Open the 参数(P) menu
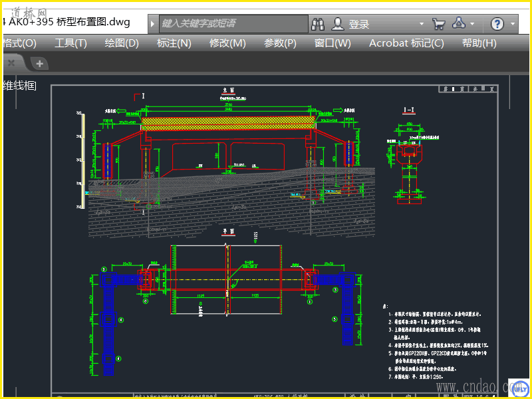 click(280, 43)
